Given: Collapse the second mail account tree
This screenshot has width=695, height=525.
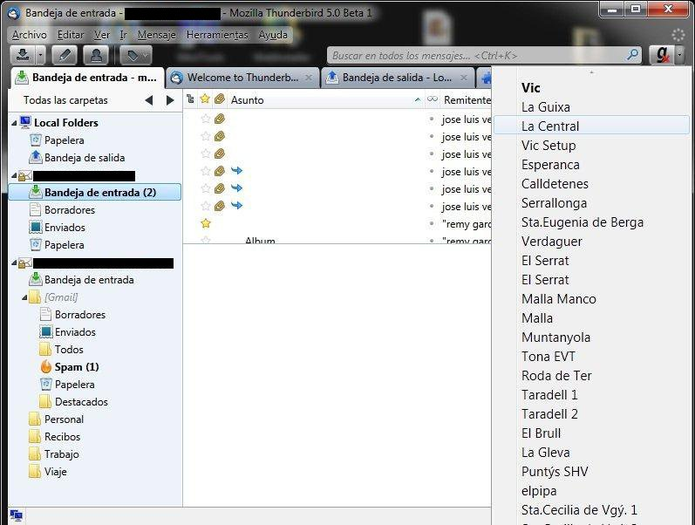Looking at the screenshot, I should (x=14, y=263).
